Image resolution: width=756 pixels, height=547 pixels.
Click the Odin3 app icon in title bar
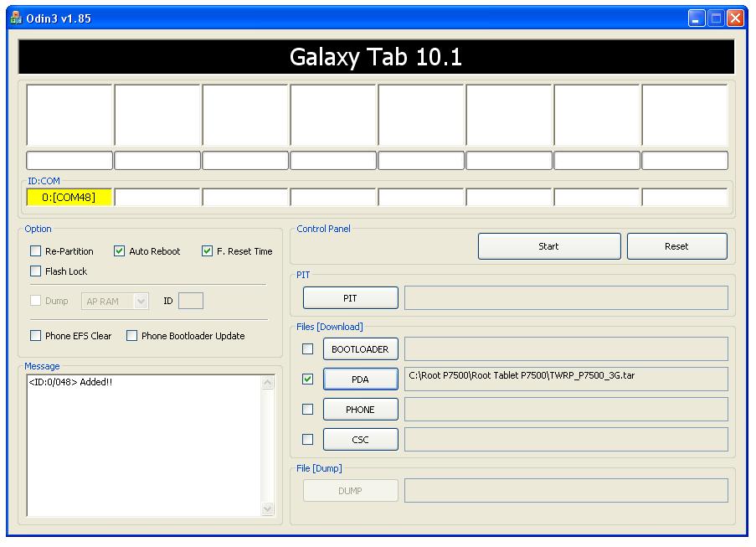tap(17, 18)
